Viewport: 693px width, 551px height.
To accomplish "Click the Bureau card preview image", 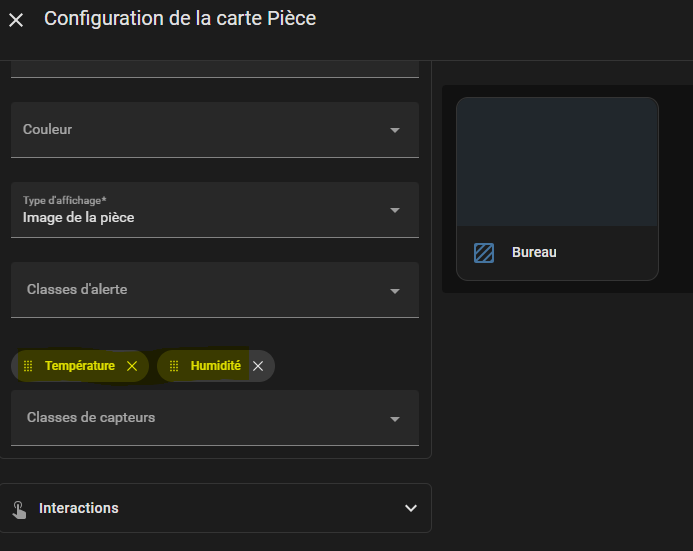I will click(557, 162).
